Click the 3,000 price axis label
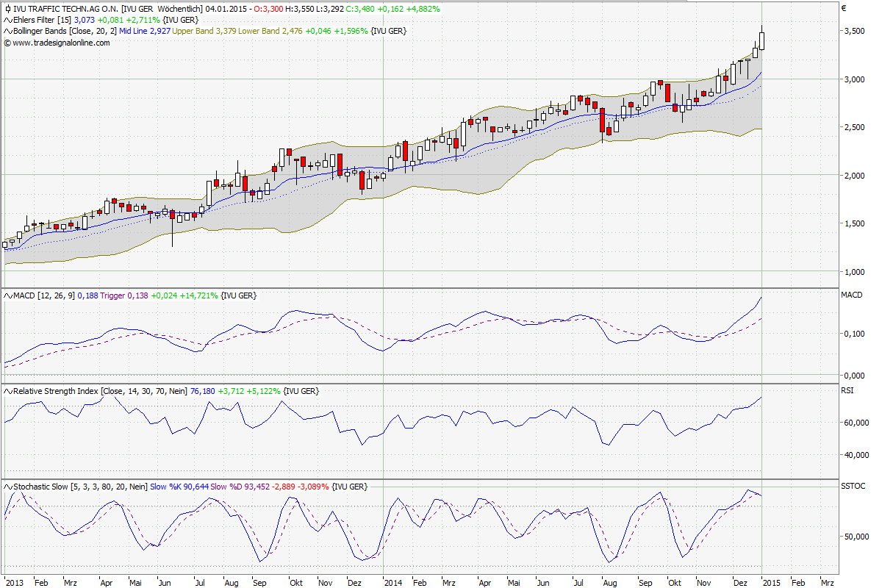 point(853,79)
